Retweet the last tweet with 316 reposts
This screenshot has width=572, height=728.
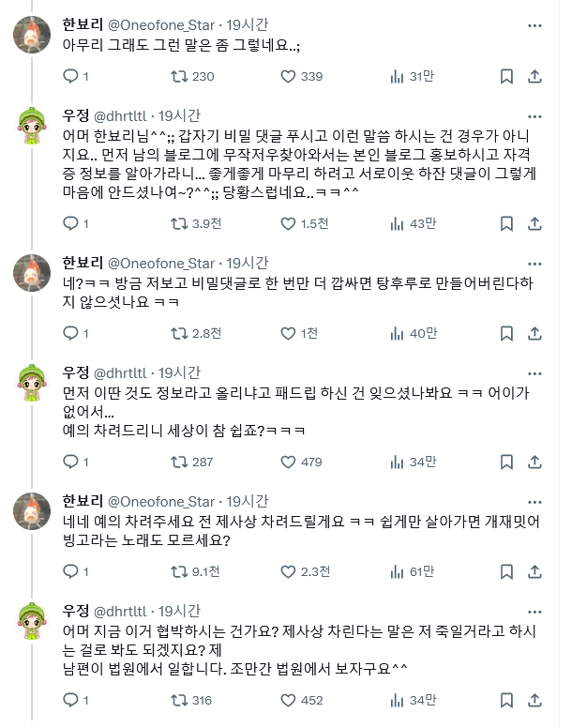click(x=178, y=700)
